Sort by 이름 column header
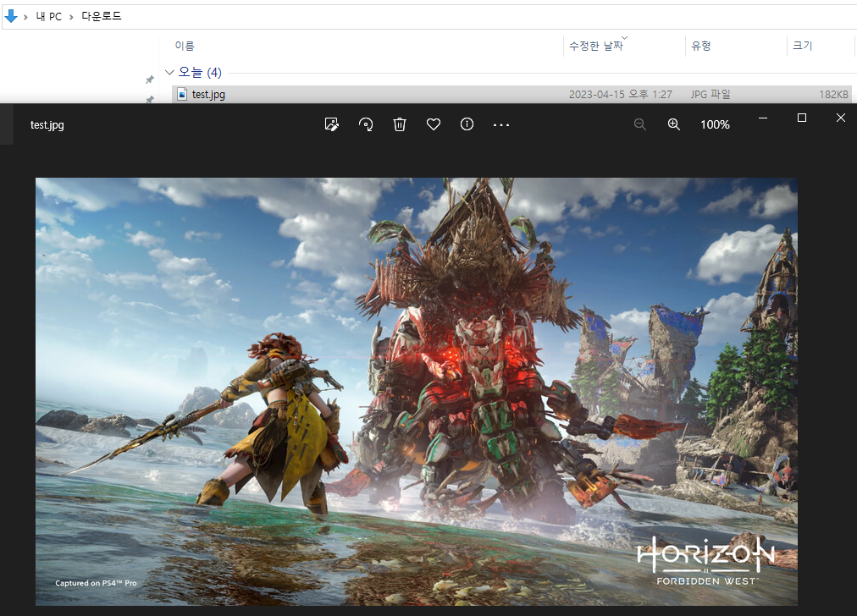Image resolution: width=857 pixels, height=616 pixels. click(x=185, y=46)
